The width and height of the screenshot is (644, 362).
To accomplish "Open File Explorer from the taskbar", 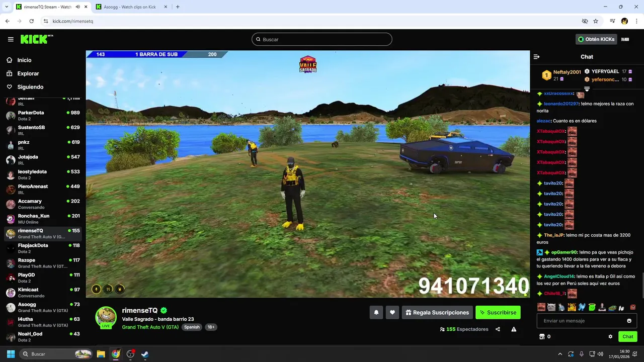I will tap(101, 354).
